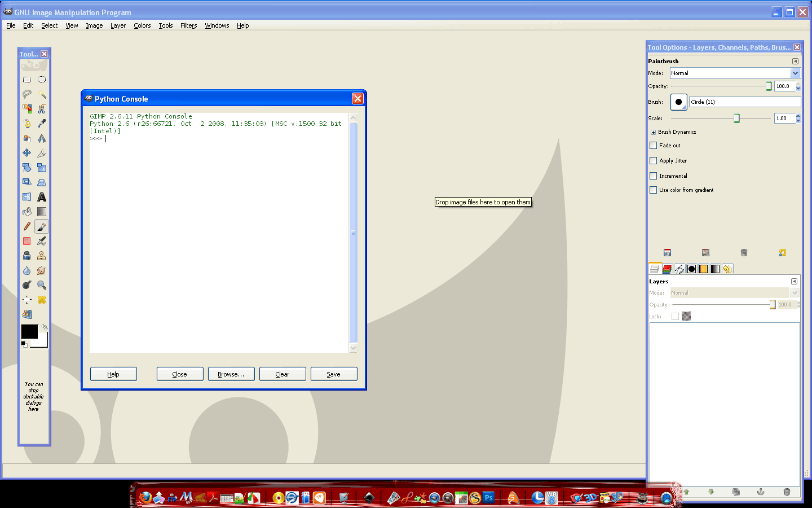Save the Python Console output

pyautogui.click(x=334, y=374)
